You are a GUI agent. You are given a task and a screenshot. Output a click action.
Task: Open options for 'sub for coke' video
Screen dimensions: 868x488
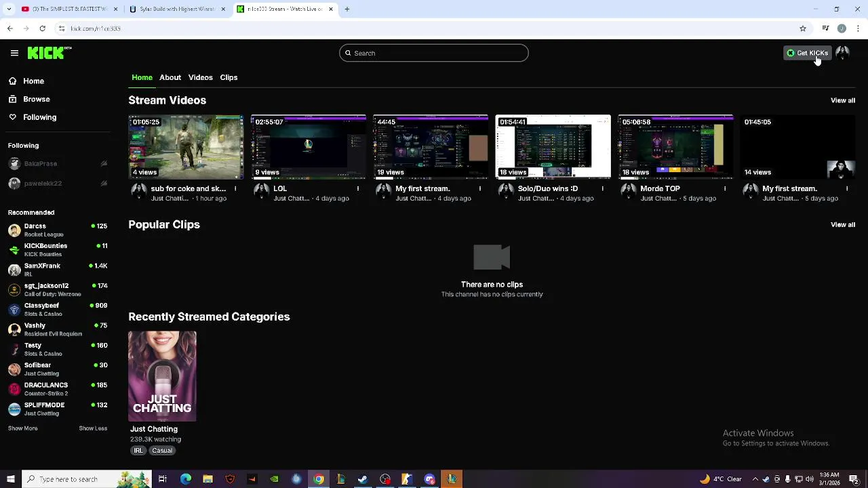coord(235,188)
